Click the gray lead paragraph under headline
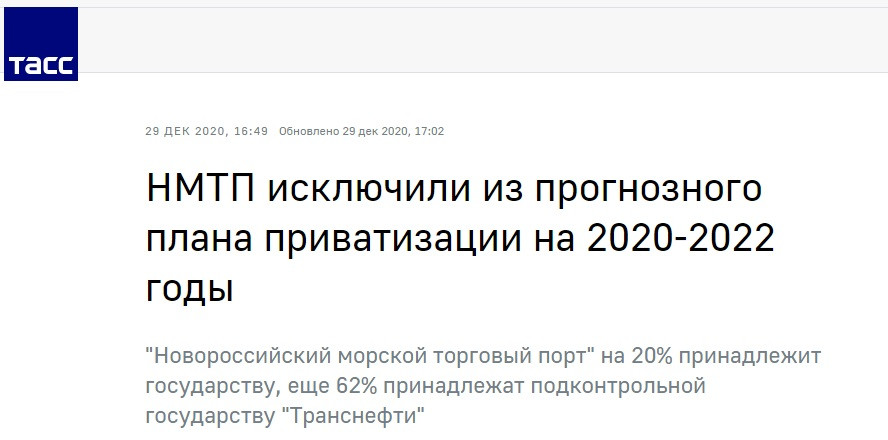The image size is (888, 440). 482,384
